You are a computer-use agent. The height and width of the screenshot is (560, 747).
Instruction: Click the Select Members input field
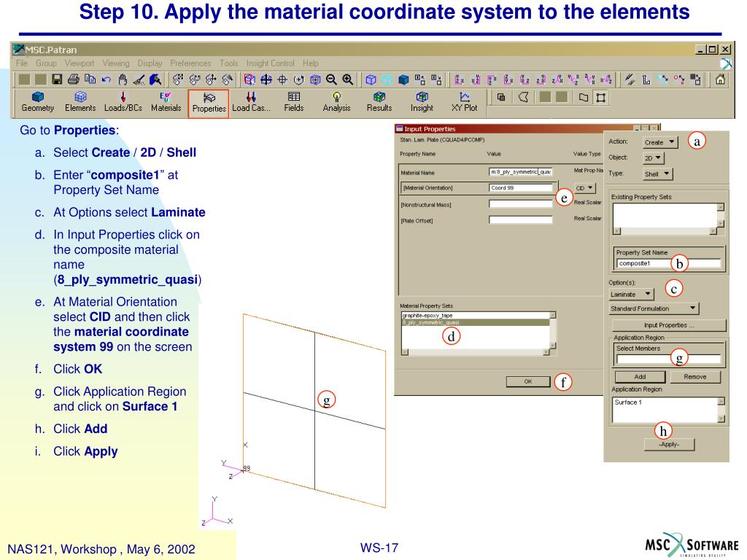coord(669,359)
